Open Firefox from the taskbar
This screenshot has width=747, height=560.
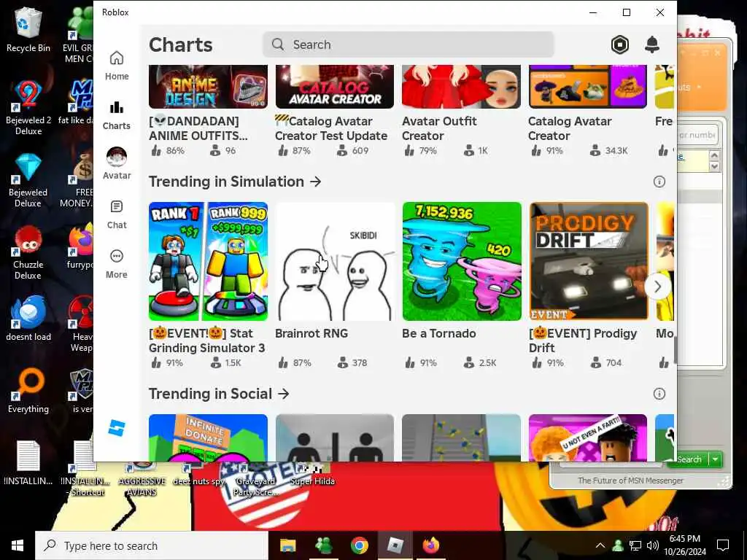point(431,545)
